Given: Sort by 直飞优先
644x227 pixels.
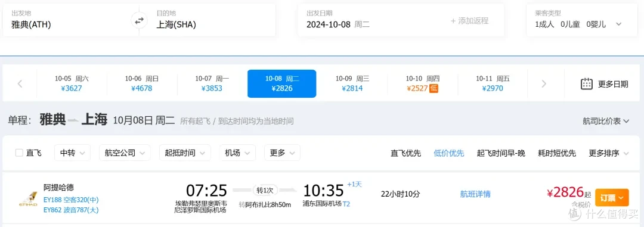Looking at the screenshot, I should [x=405, y=153].
